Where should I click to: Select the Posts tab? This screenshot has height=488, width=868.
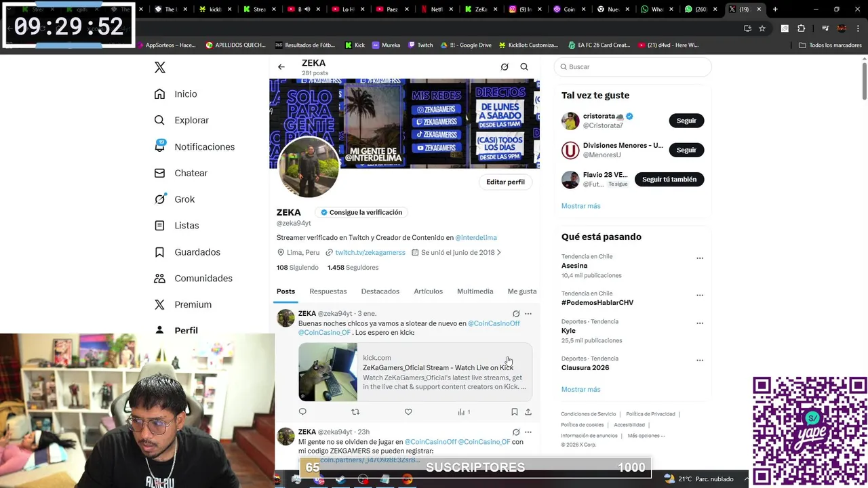[x=285, y=291]
